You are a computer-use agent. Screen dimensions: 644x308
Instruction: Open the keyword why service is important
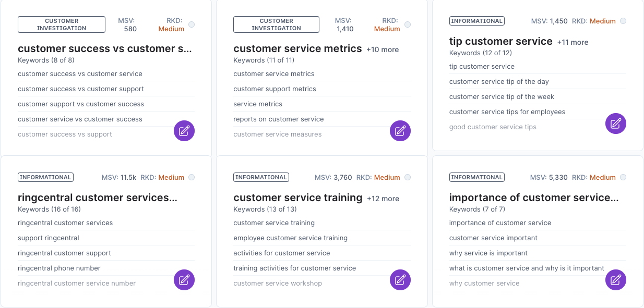488,253
